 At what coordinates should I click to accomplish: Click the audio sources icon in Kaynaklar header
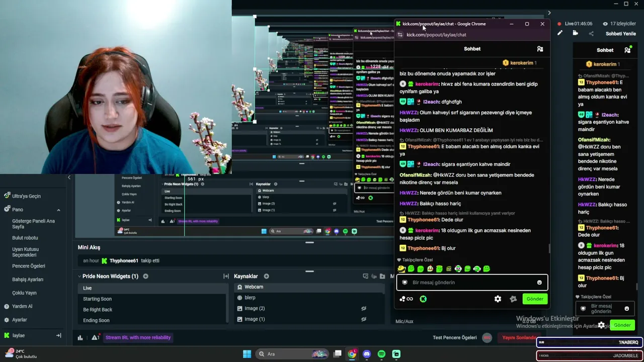[374, 276]
